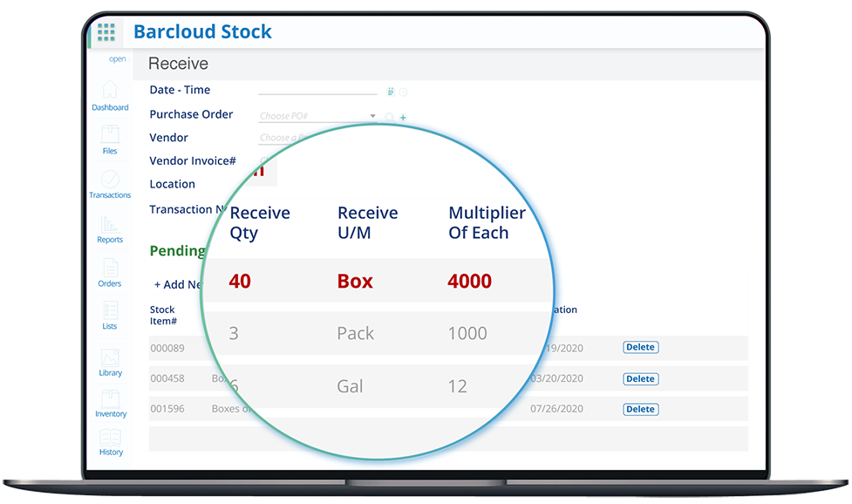Click the date 03/20/2020
The height and width of the screenshot is (504, 852).
click(557, 378)
